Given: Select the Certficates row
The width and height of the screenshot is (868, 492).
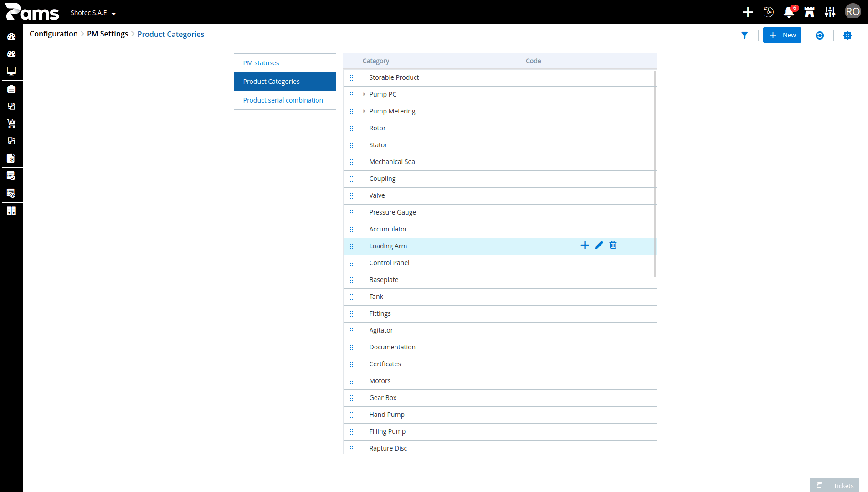Looking at the screenshot, I should 500,364.
